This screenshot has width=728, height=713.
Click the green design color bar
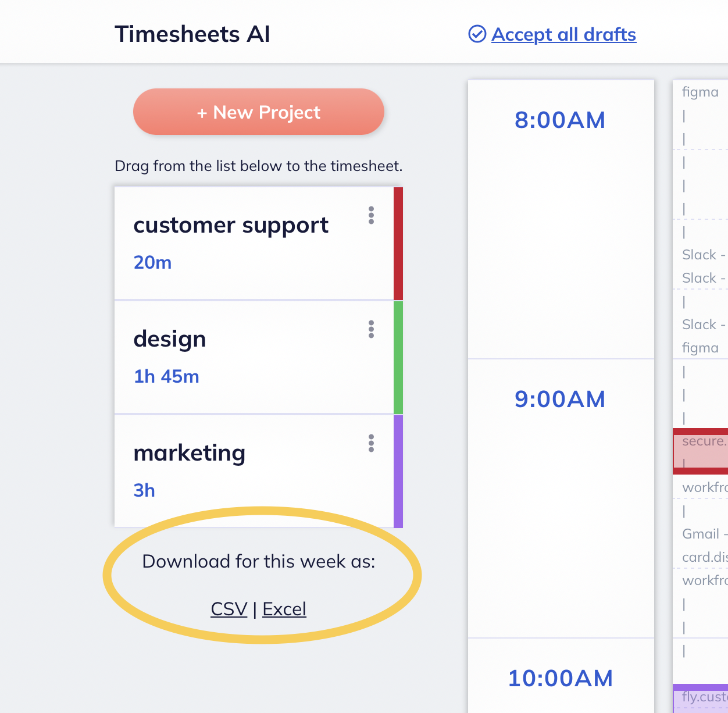pos(398,357)
